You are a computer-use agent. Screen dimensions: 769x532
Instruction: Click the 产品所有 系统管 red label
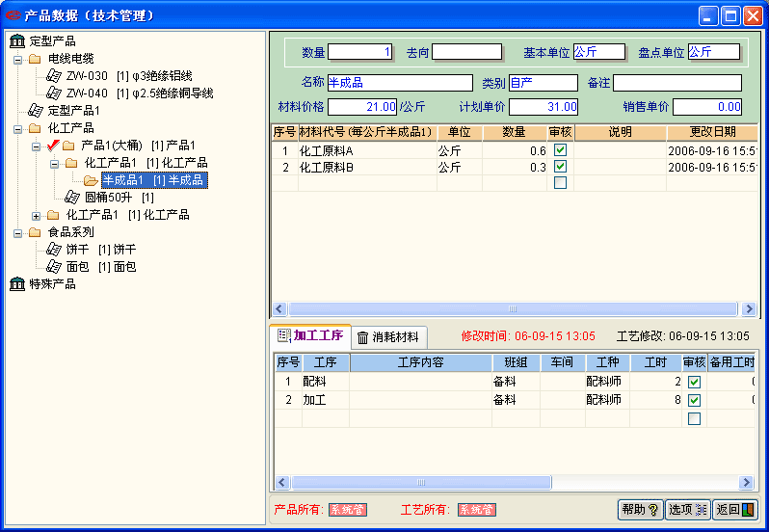click(x=348, y=510)
